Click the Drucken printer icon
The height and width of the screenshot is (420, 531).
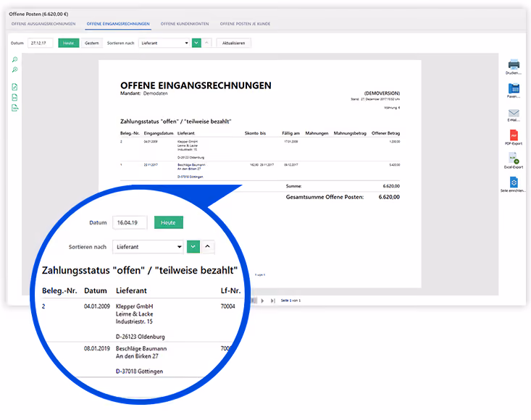coord(514,64)
